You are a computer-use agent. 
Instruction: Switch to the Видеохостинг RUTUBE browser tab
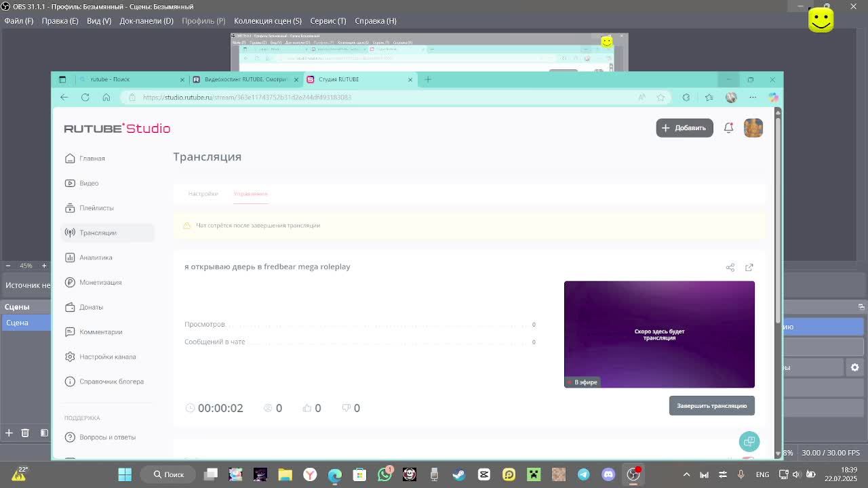coord(245,79)
